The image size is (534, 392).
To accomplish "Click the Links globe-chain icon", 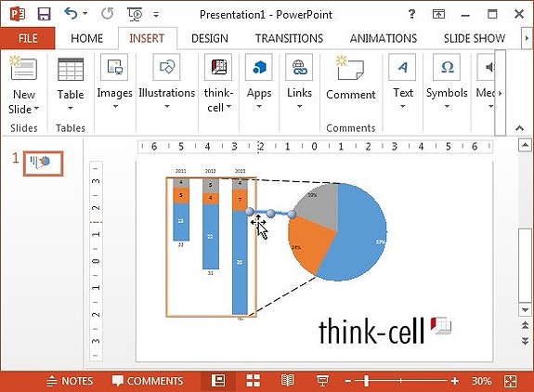I will (299, 67).
